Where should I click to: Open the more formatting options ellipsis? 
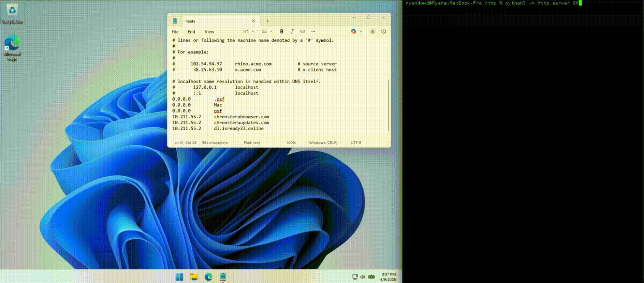click(313, 32)
